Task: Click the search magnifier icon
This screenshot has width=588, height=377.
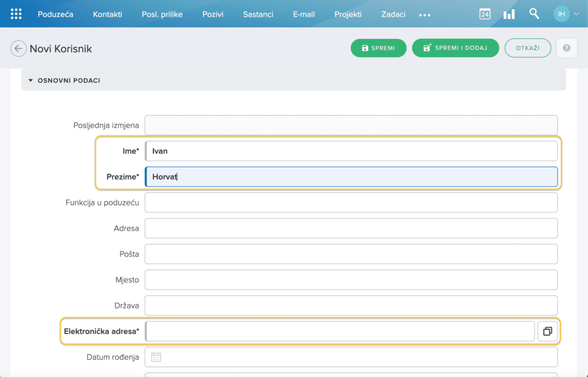Action: pyautogui.click(x=534, y=14)
